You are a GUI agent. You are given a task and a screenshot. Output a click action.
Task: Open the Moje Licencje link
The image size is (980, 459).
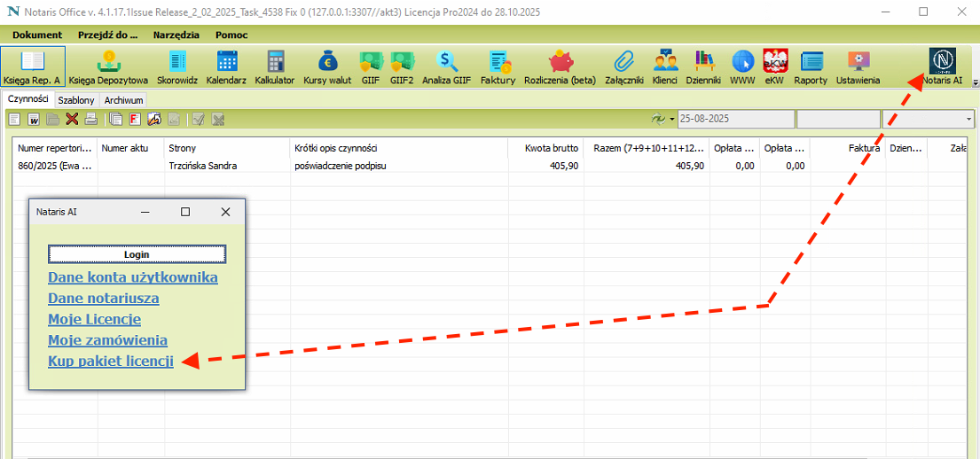click(94, 319)
